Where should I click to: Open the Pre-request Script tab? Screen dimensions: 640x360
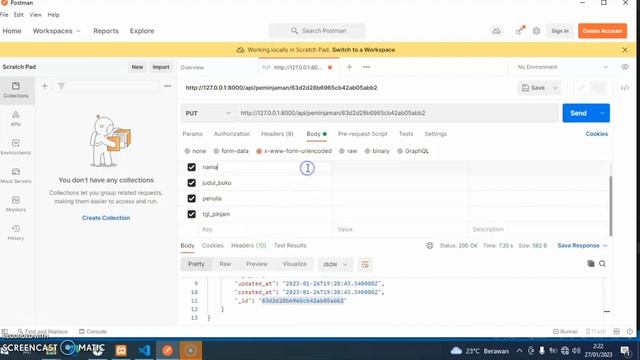pos(362,134)
